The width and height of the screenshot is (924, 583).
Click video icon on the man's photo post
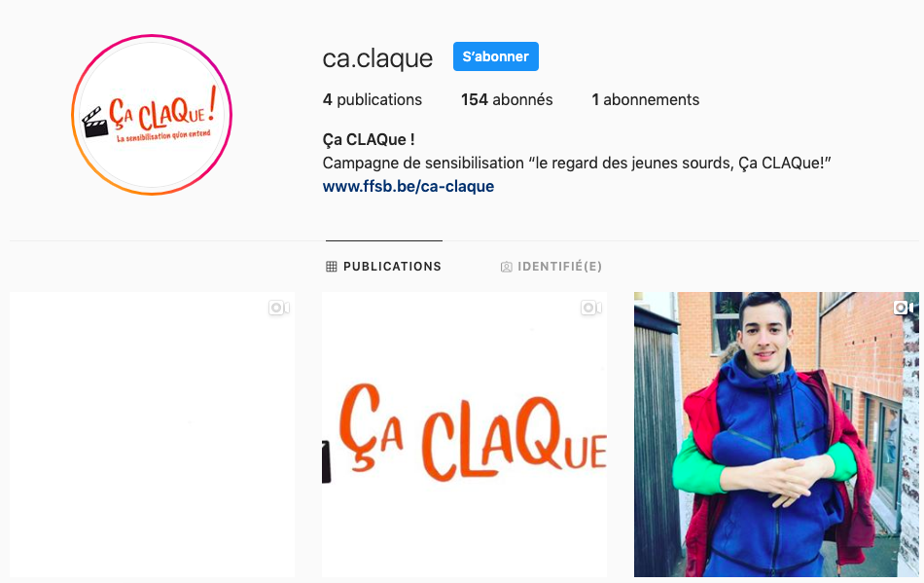904,308
